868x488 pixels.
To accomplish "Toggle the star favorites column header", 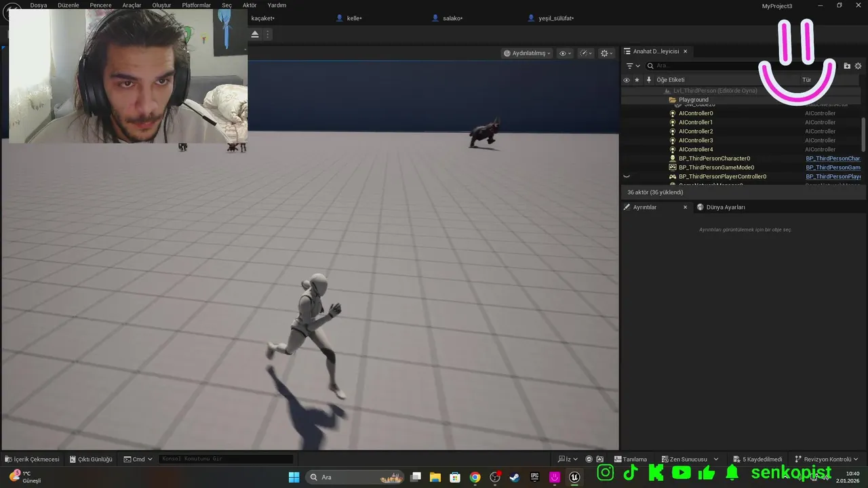I will pyautogui.click(x=637, y=80).
